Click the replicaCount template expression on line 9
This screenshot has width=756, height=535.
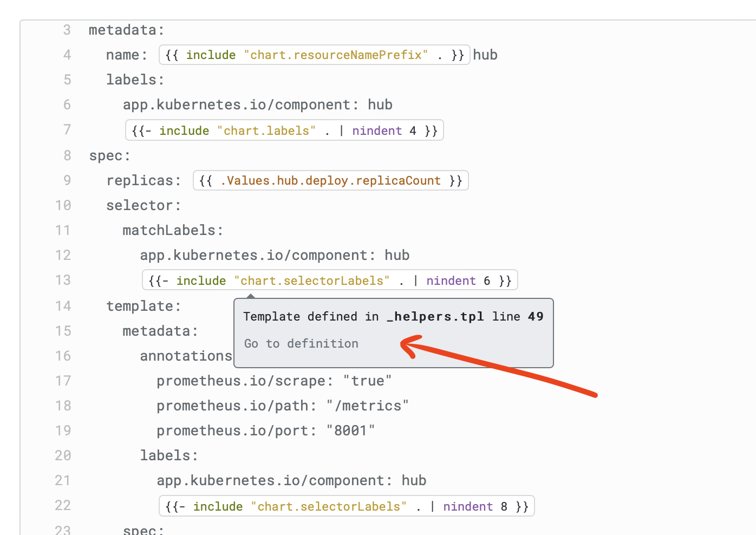330,180
